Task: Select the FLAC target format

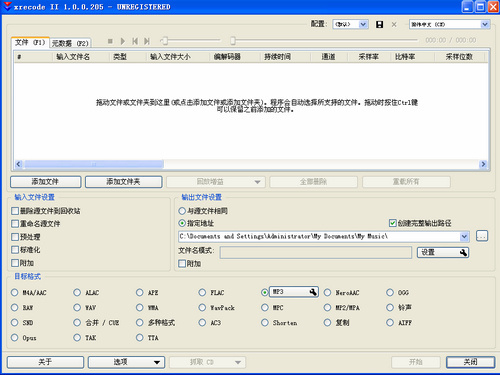Action: (x=202, y=292)
